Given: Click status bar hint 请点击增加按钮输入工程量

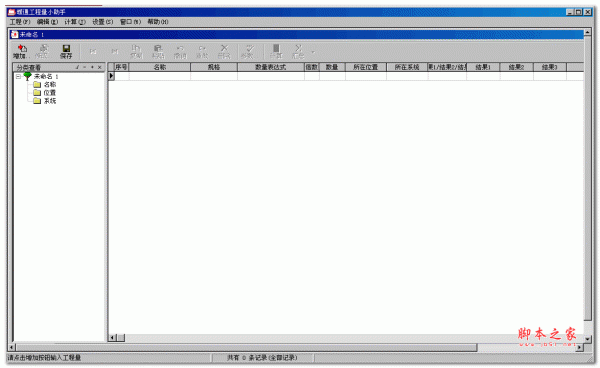Looking at the screenshot, I should click(x=44, y=358).
